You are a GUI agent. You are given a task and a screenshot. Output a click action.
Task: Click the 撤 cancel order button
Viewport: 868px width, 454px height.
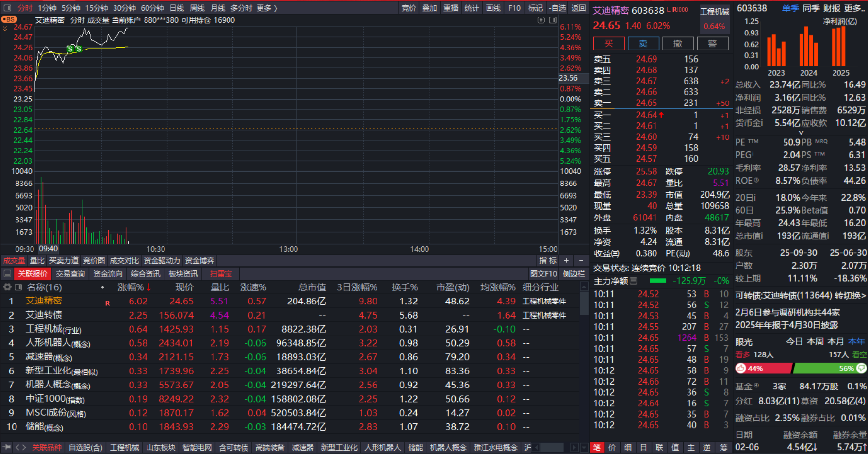click(x=678, y=44)
